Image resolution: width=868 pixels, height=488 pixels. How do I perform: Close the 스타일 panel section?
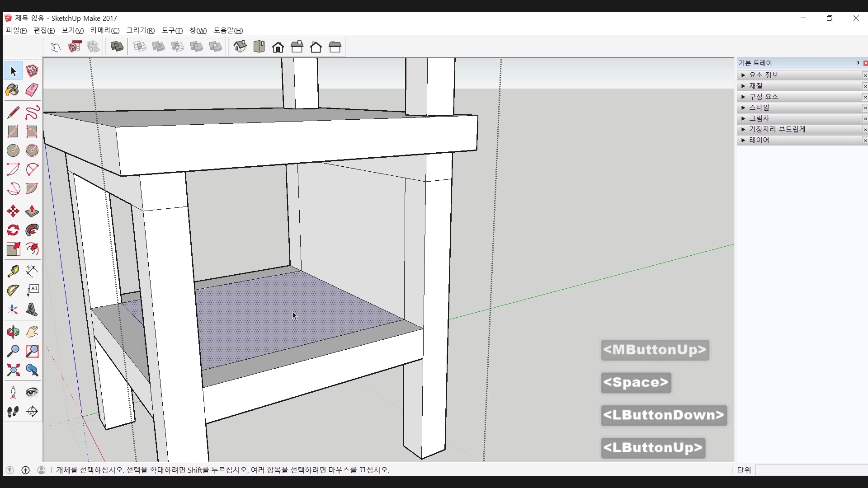pyautogui.click(x=865, y=108)
